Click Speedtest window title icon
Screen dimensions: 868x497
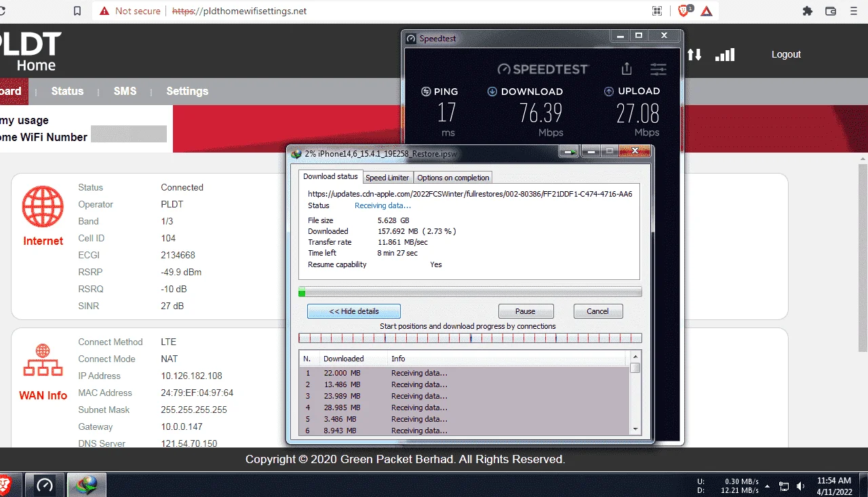(411, 39)
